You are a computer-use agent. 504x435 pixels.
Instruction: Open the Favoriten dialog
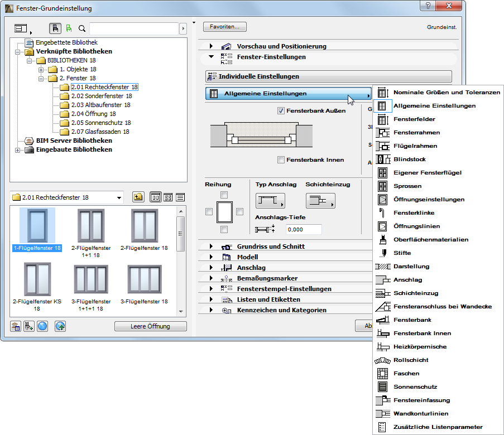(x=225, y=26)
